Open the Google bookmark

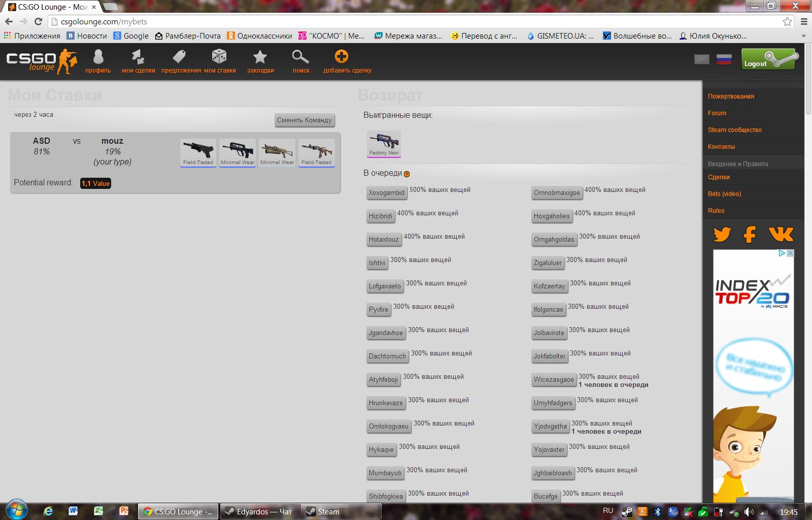pos(131,36)
